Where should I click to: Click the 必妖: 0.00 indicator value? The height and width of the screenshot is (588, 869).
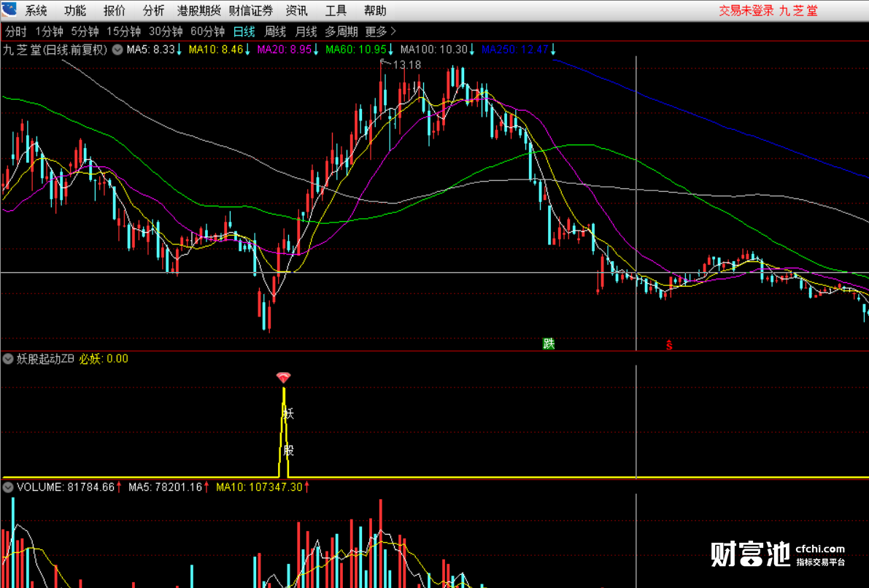[x=104, y=359]
